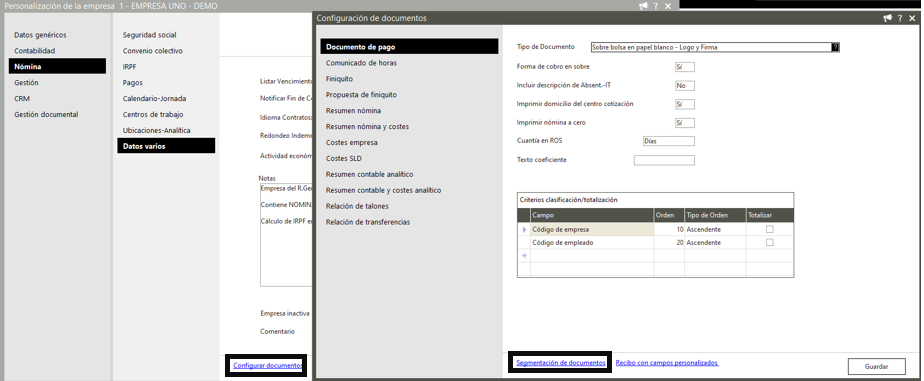Click megaphone icon in Configuración de documentos title bar
The height and width of the screenshot is (381, 924).
pyautogui.click(x=887, y=18)
